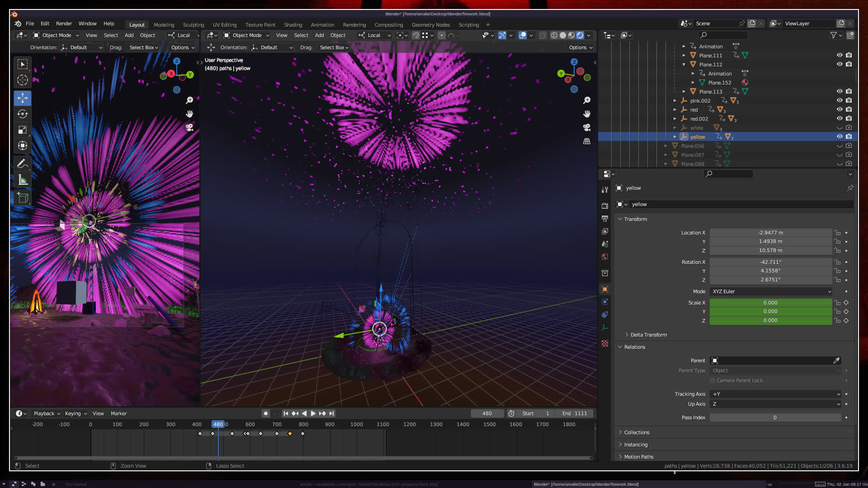Viewport: 868px width, 488px height.
Task: Click the orange keyframe diamond on timeline
Action: point(290,434)
